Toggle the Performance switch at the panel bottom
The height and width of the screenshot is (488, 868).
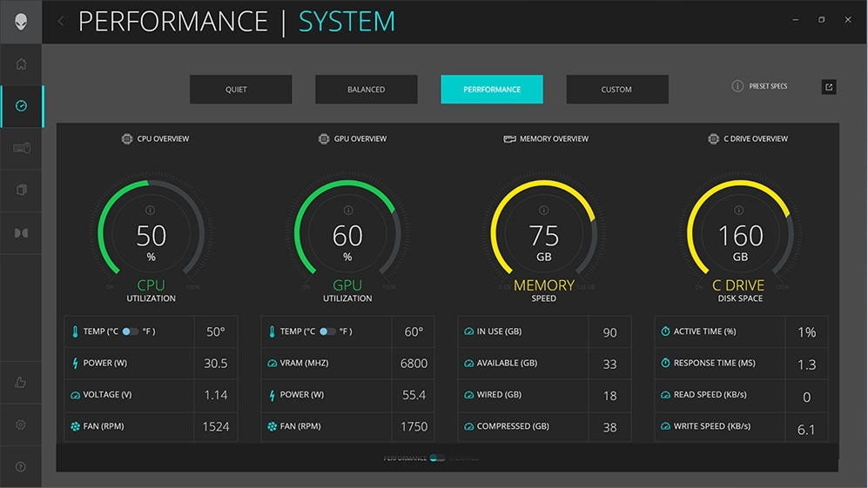[436, 458]
